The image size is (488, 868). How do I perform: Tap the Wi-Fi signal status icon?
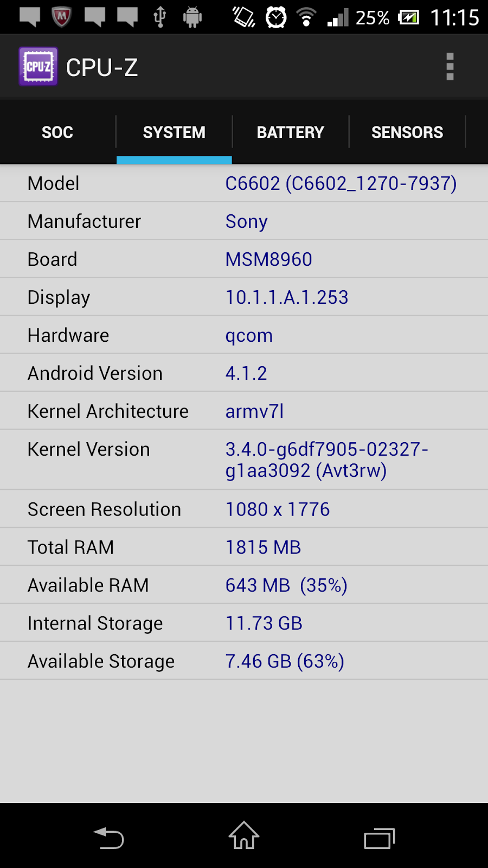306,17
